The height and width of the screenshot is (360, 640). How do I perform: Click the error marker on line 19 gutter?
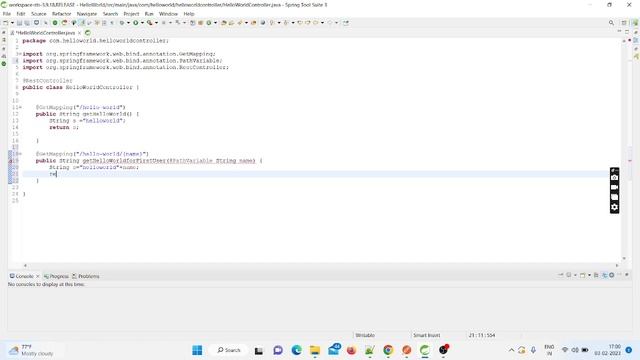click(11, 161)
